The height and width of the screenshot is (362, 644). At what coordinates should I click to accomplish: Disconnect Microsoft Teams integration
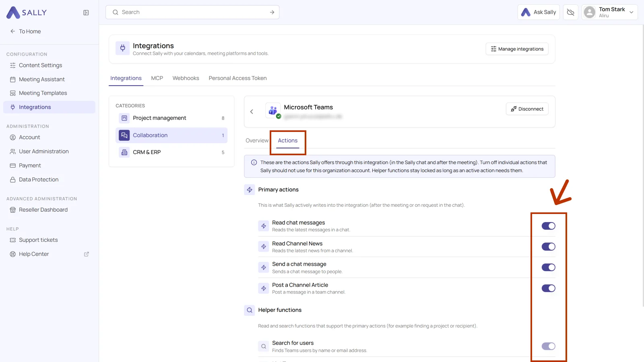527,109
